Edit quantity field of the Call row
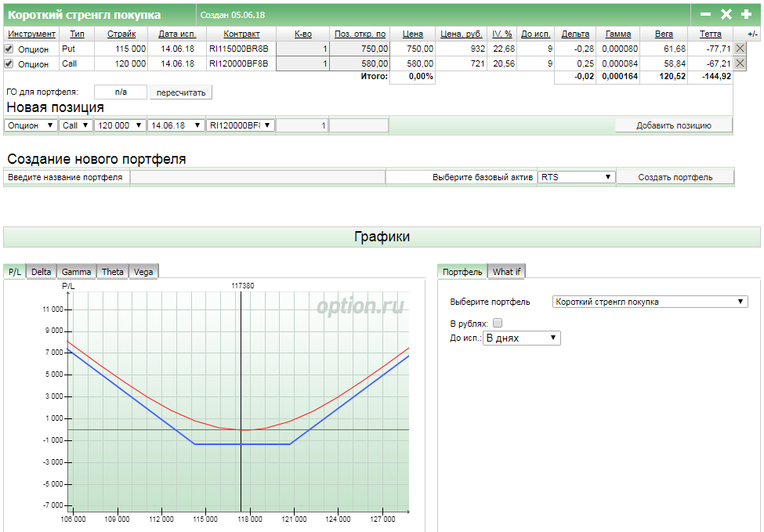Screen dimensions: 764x532 (x=302, y=63)
